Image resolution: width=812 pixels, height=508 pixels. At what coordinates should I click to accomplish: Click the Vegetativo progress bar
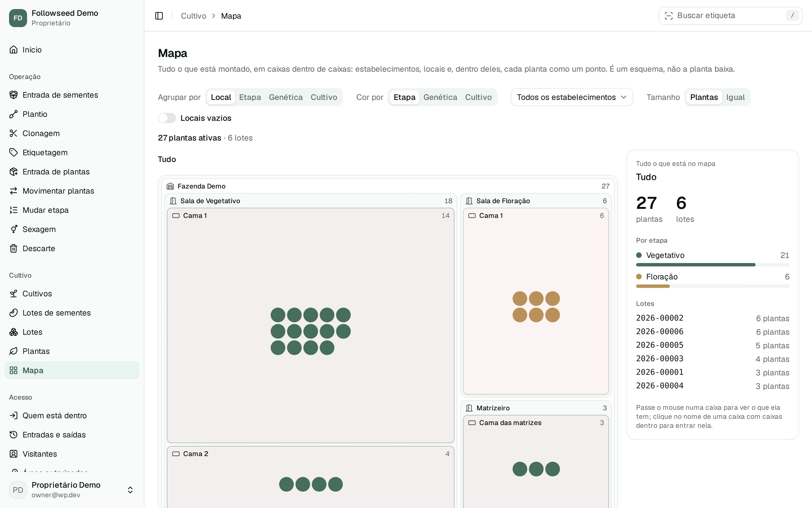pyautogui.click(x=712, y=265)
